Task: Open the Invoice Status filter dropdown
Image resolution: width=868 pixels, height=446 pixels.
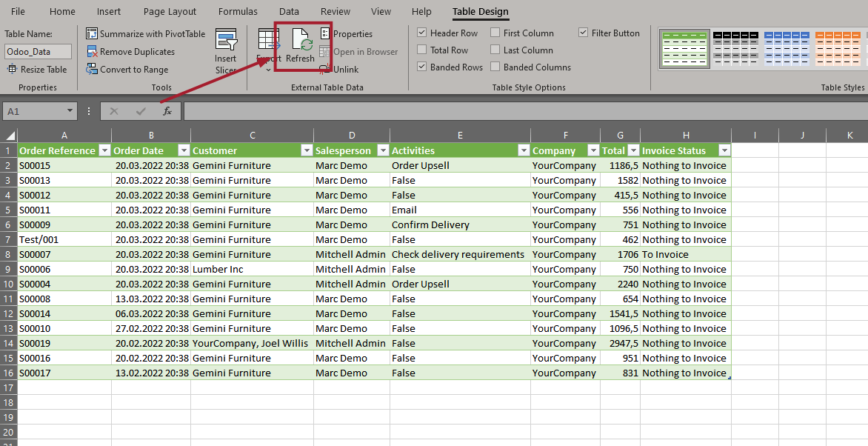Action: coord(724,150)
